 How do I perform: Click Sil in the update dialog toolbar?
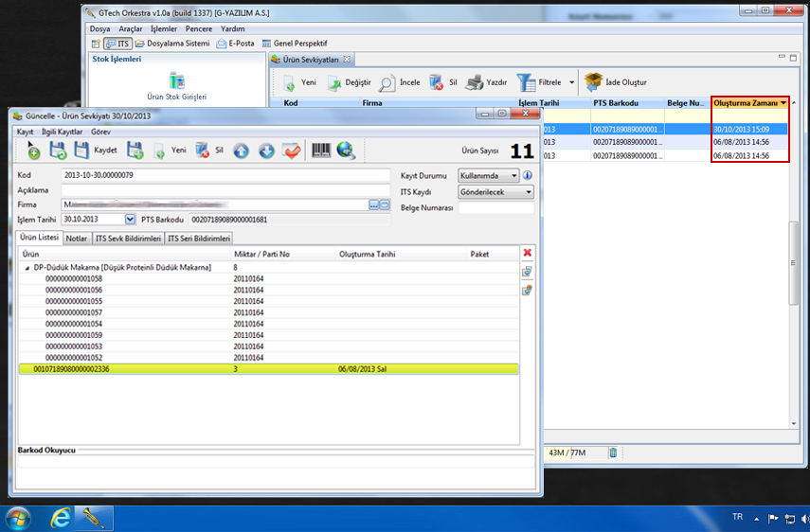pos(209,151)
